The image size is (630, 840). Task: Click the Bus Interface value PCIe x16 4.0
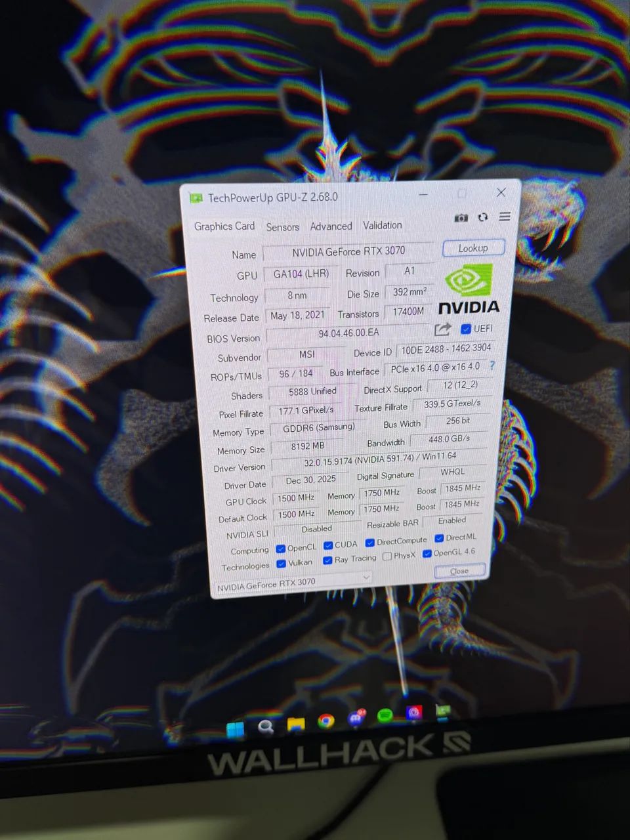(x=434, y=368)
